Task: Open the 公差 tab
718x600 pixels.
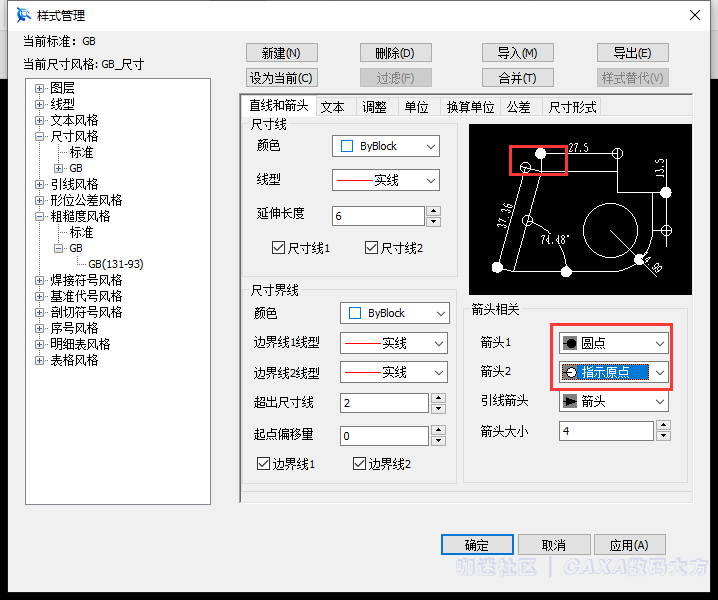Action: [x=519, y=107]
